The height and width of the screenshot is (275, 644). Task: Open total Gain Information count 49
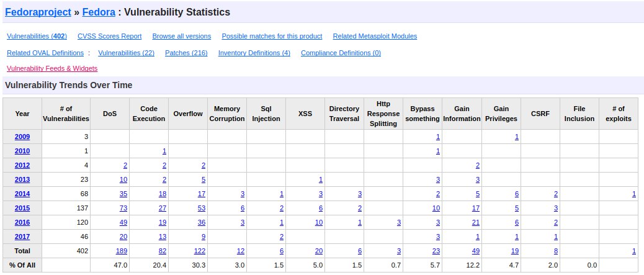[x=476, y=251]
